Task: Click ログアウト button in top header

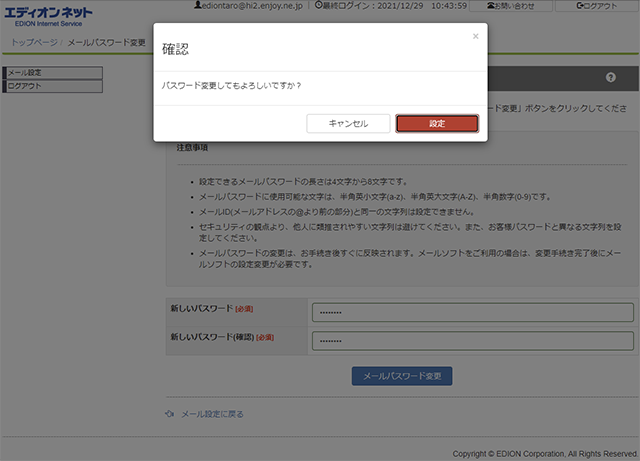Action: [597, 6]
